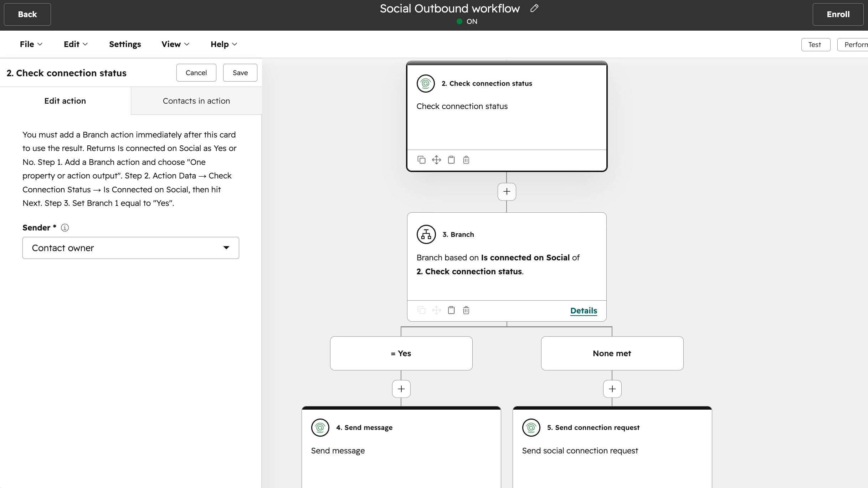868x488 pixels.
Task: Click the clipboard icon on Branch card
Action: coord(451,310)
